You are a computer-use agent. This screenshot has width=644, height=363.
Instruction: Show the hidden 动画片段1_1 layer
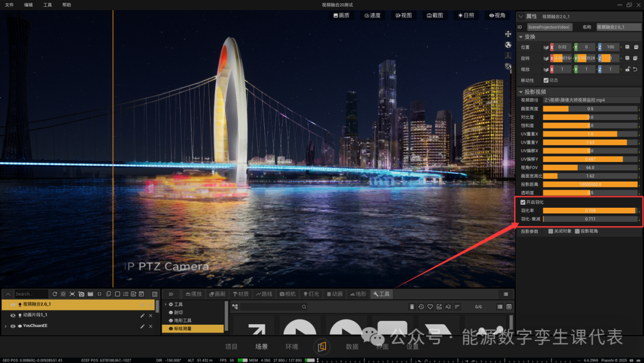tap(13, 315)
